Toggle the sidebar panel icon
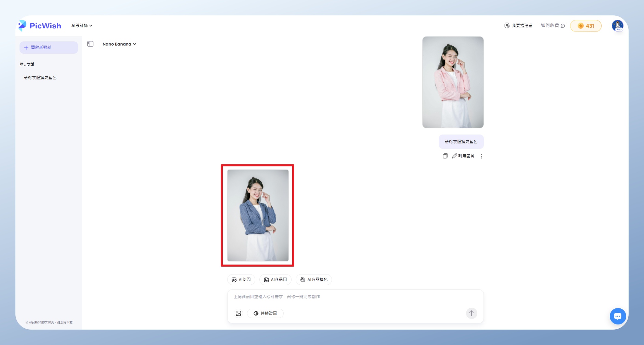This screenshot has width=644, height=345. tap(90, 44)
